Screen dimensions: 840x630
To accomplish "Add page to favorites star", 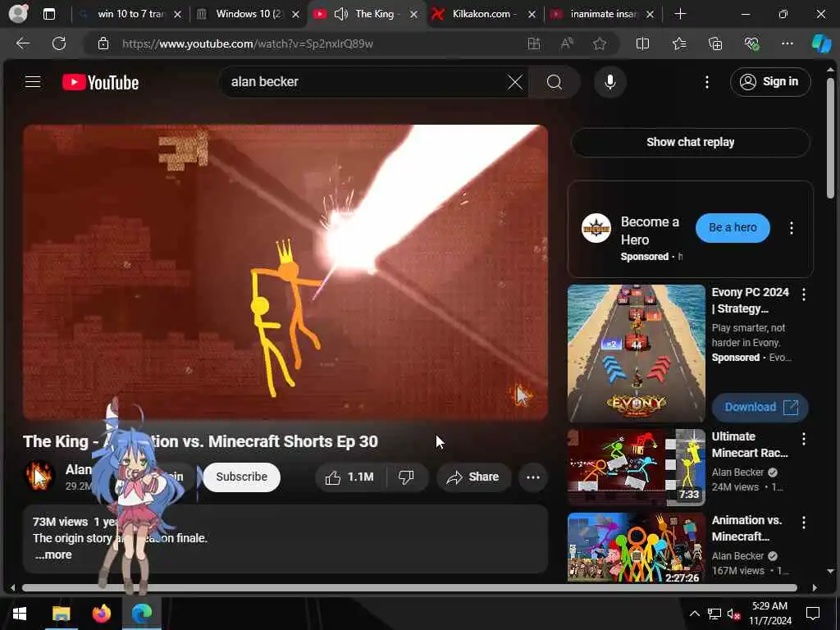I will 600,44.
